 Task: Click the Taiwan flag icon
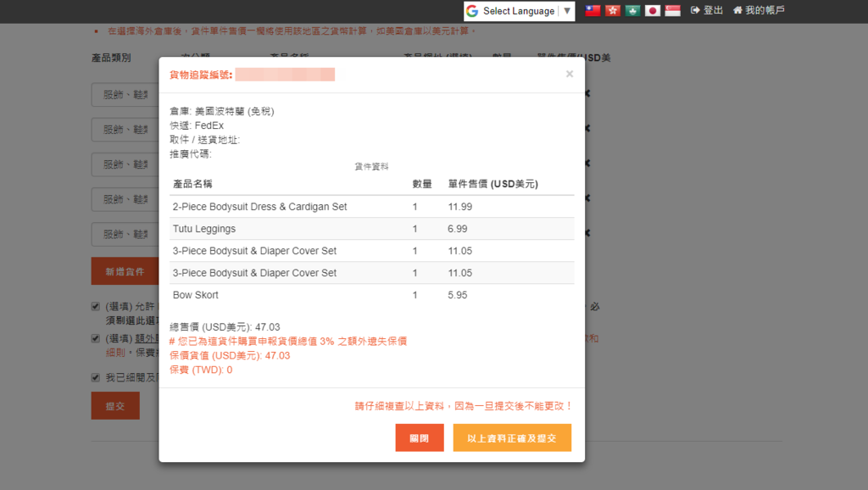(593, 11)
